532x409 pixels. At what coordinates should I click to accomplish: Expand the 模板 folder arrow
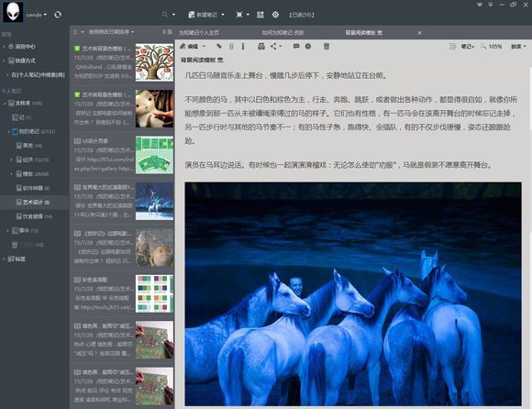(11, 174)
